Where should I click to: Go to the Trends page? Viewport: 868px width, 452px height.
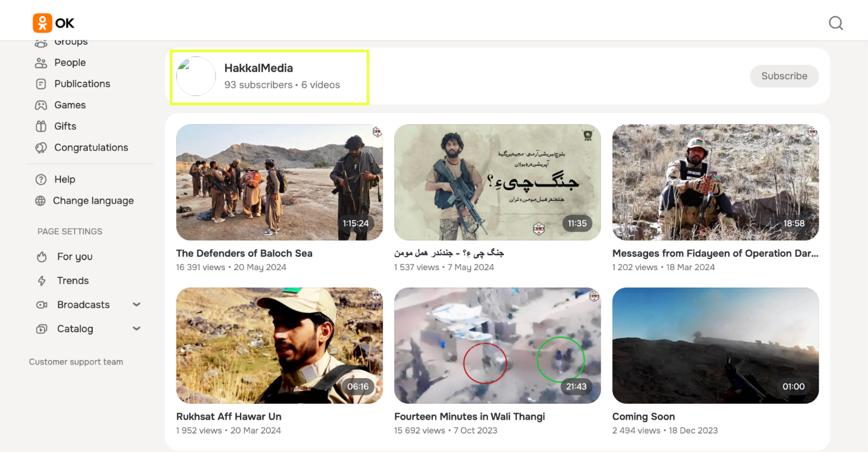(73, 281)
